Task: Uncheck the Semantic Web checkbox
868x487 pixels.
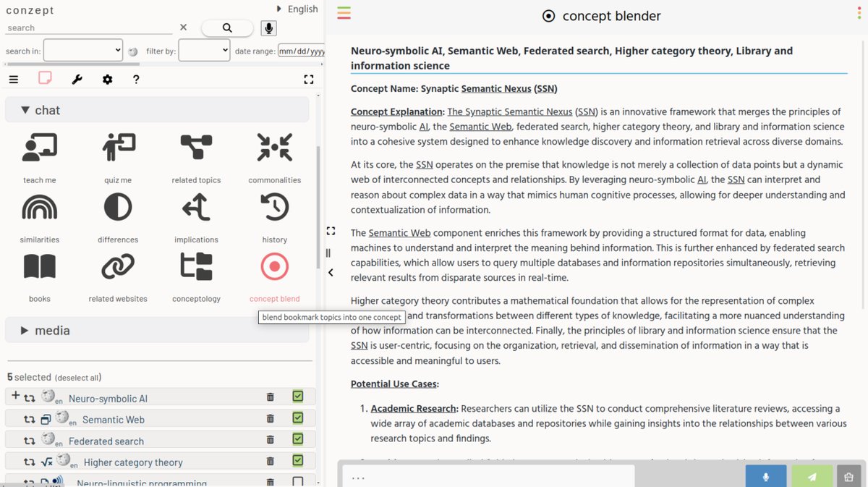Action: [x=298, y=418]
